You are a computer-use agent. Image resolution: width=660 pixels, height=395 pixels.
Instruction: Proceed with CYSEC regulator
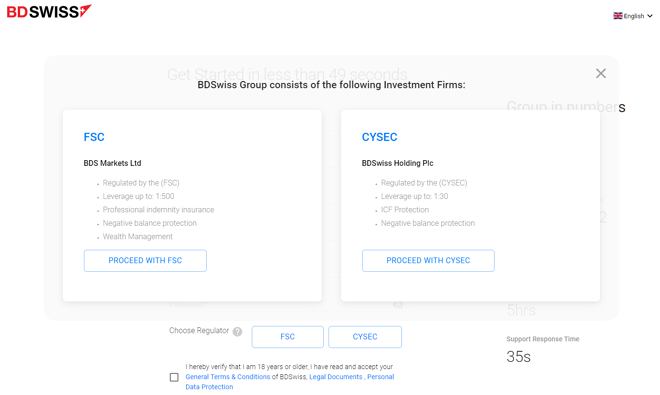[428, 261]
